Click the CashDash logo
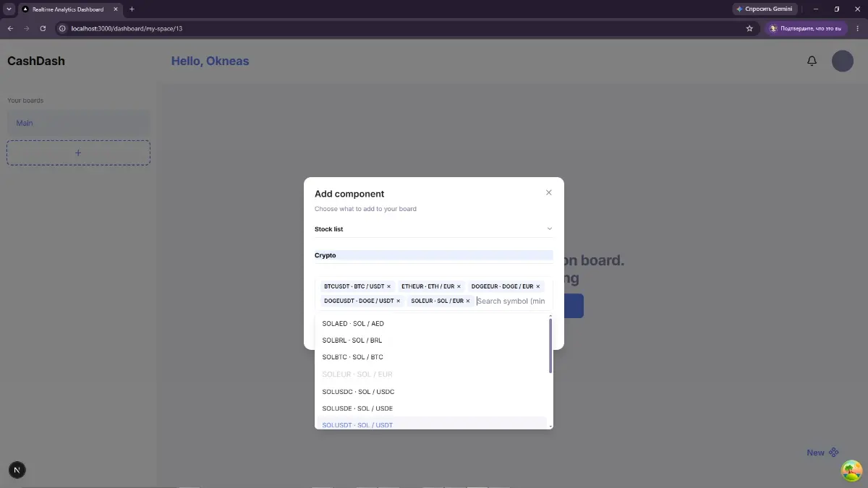Image resolution: width=868 pixels, height=488 pixels. point(36,61)
